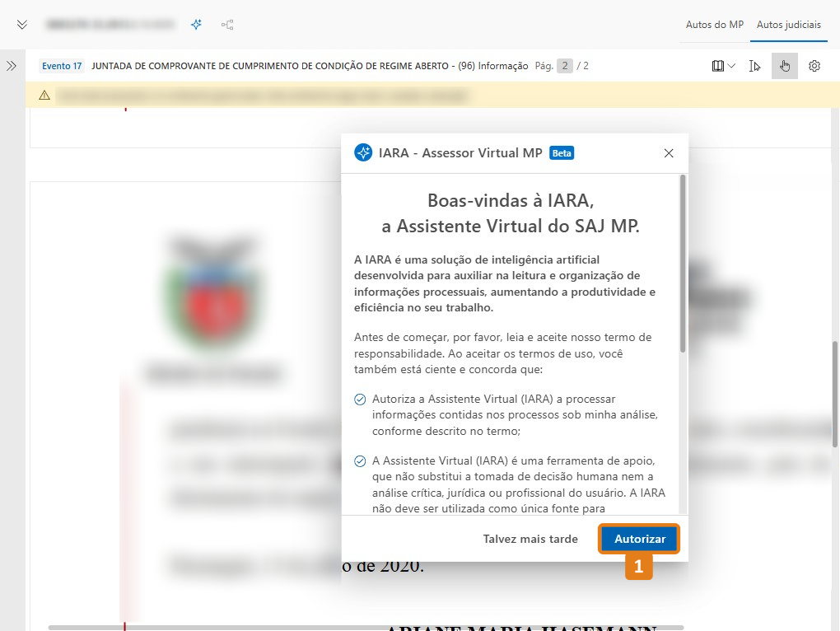Click the Evento 17 label
The width and height of the screenshot is (840, 631).
[62, 66]
